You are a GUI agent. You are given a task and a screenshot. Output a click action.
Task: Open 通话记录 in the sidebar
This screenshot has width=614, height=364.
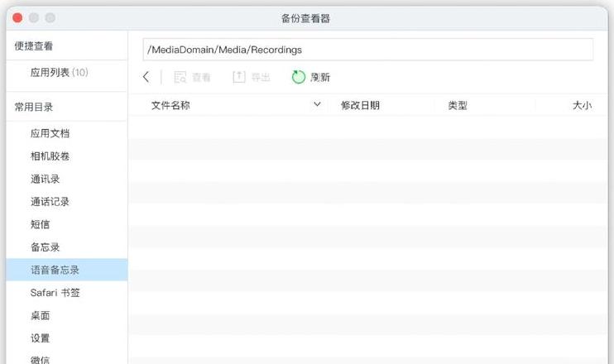(x=50, y=202)
